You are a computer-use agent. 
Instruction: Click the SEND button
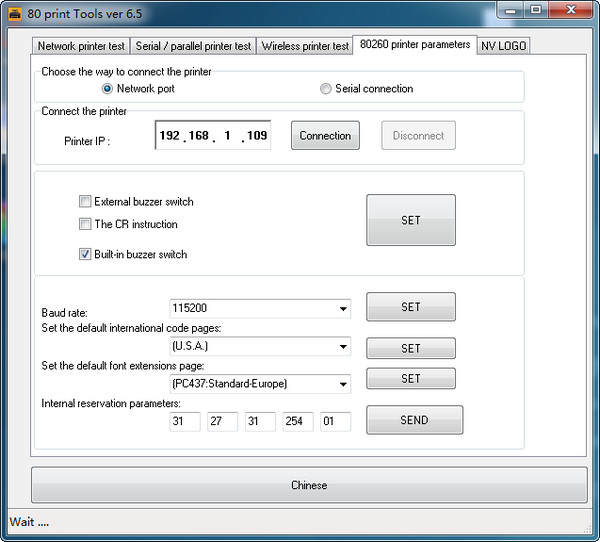tap(414, 420)
